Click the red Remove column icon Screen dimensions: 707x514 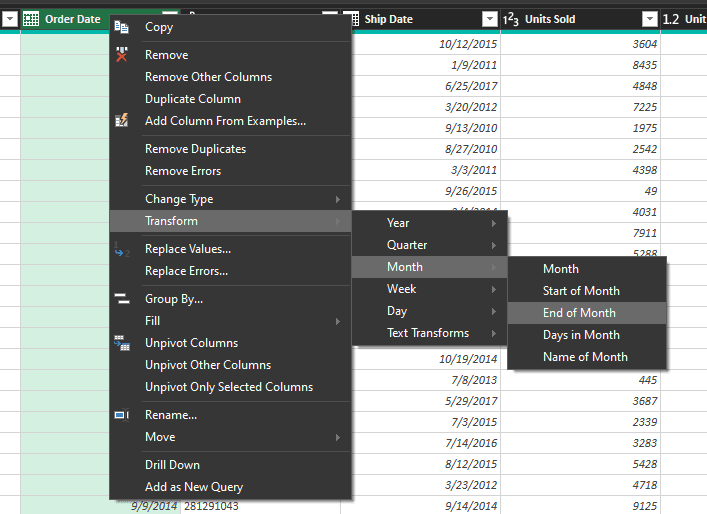coord(122,55)
